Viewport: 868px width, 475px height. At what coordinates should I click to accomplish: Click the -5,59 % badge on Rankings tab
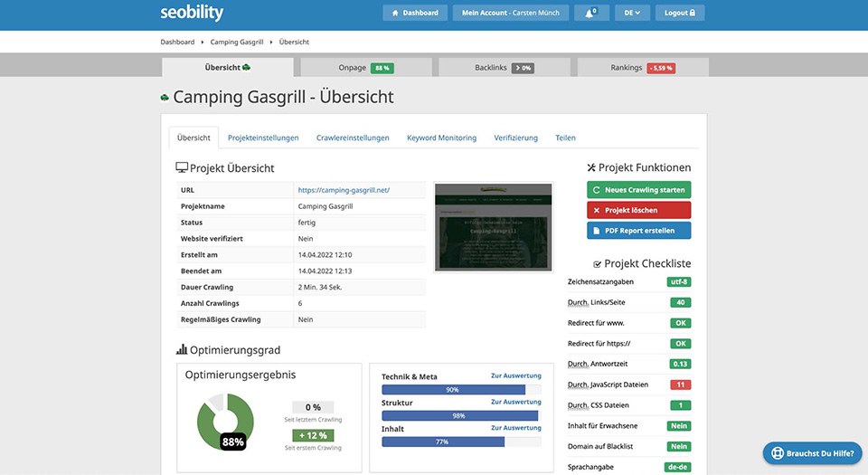pyautogui.click(x=661, y=68)
